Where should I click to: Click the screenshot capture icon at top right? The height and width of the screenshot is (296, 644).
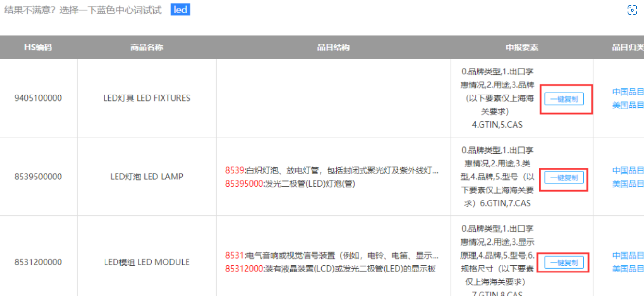click(x=632, y=10)
